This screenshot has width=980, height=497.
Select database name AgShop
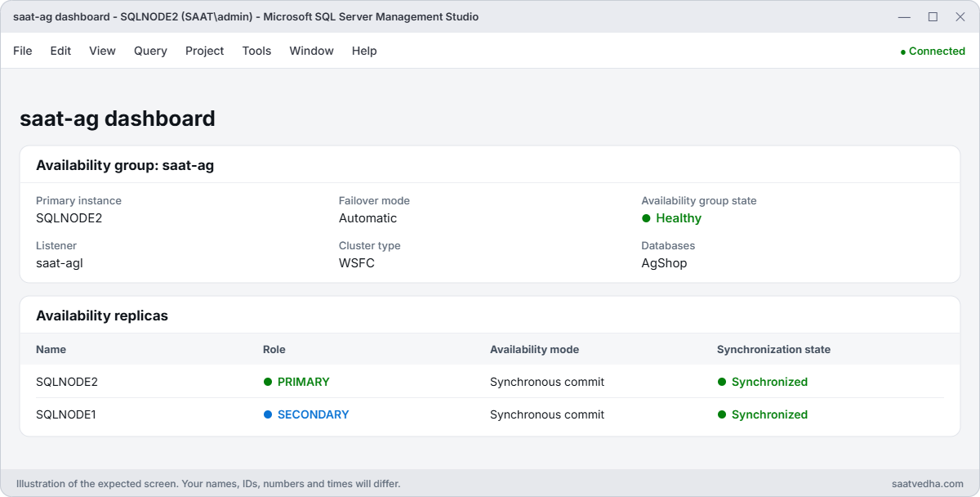click(x=664, y=263)
